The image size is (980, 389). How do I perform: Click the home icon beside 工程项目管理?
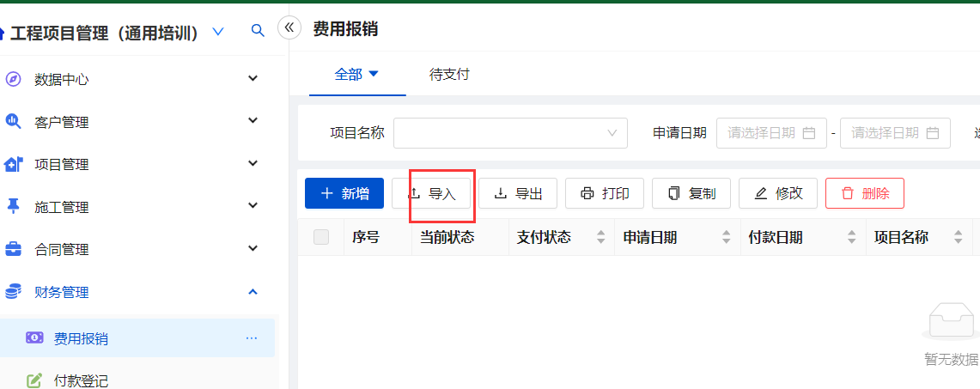2,33
